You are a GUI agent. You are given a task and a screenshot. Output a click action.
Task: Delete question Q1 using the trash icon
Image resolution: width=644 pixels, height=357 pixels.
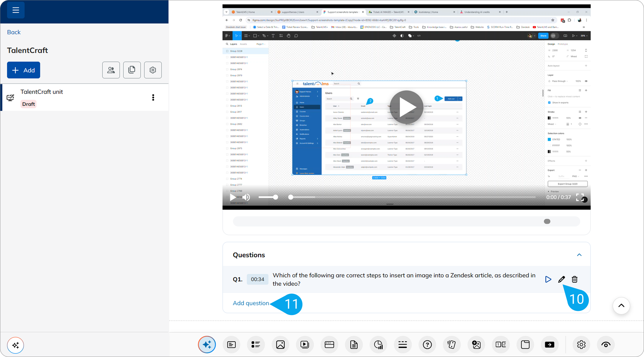click(574, 279)
